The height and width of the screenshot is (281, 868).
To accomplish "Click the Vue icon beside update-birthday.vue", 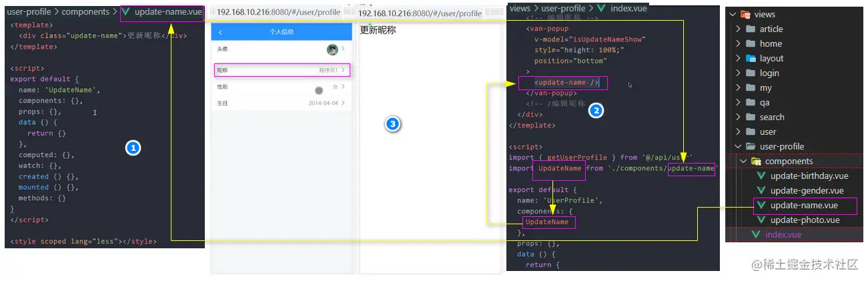I will (x=761, y=176).
